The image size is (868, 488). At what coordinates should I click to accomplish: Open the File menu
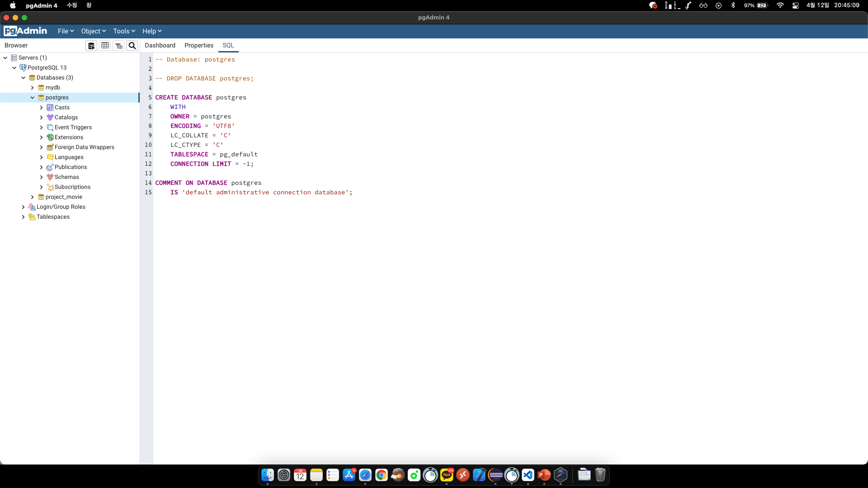(x=66, y=31)
